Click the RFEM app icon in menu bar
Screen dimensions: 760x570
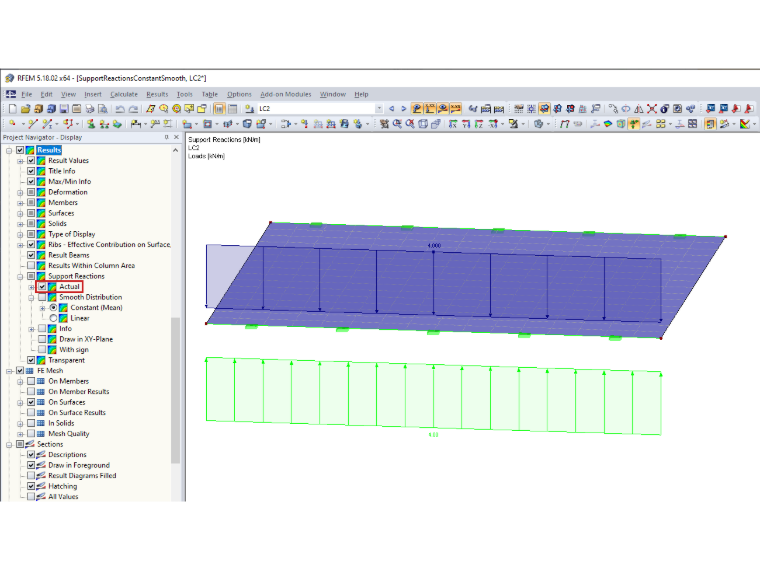[x=11, y=94]
